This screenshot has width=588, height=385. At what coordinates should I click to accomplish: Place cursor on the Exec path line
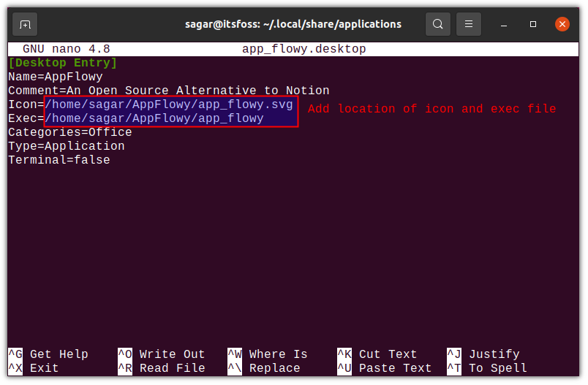click(154, 118)
